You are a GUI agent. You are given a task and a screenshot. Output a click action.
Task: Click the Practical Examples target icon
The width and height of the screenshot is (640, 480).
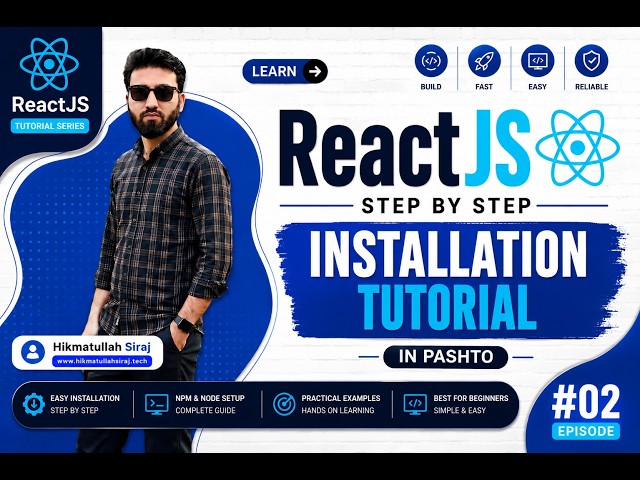284,404
